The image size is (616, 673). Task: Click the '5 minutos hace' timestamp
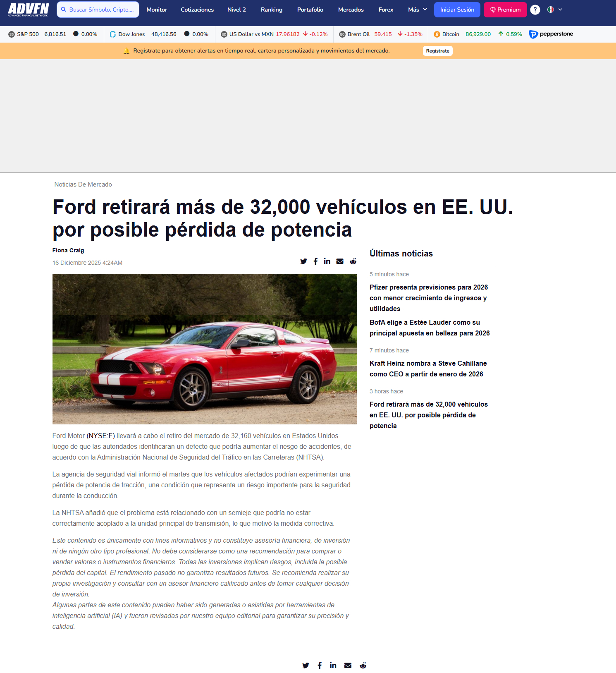click(x=389, y=274)
